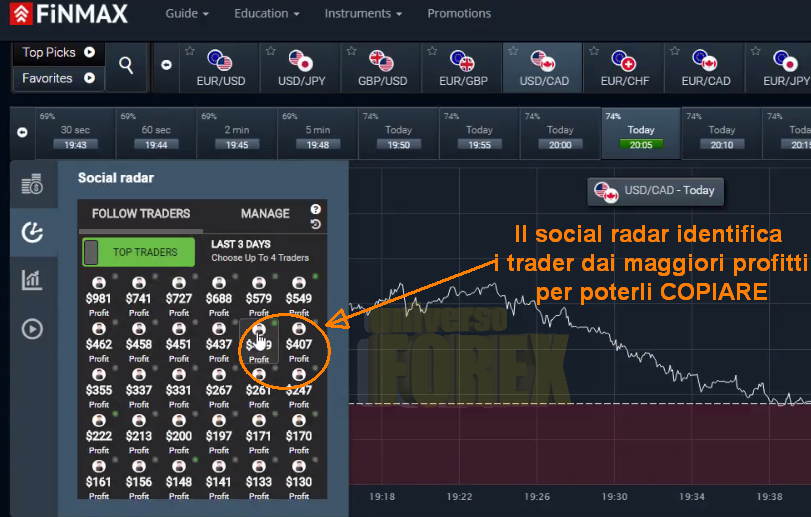Select the EUR/GBP asset
Screen dimensions: 811x517
point(463,68)
